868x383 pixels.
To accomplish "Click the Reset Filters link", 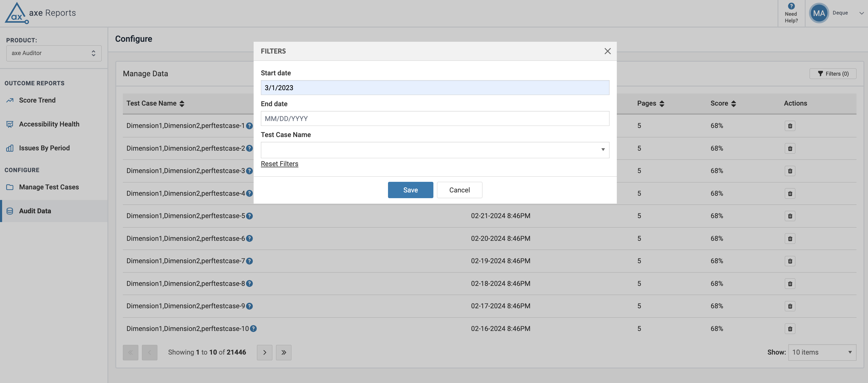I will [x=279, y=164].
